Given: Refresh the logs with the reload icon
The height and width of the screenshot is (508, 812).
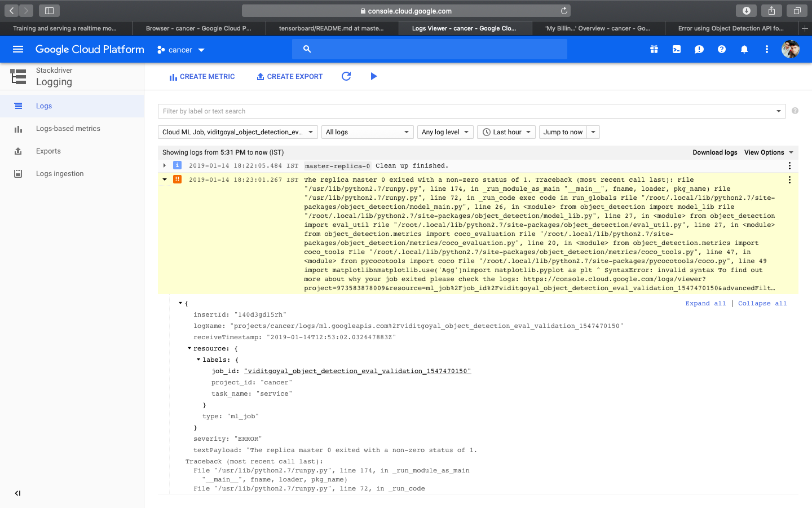Looking at the screenshot, I should tap(346, 76).
